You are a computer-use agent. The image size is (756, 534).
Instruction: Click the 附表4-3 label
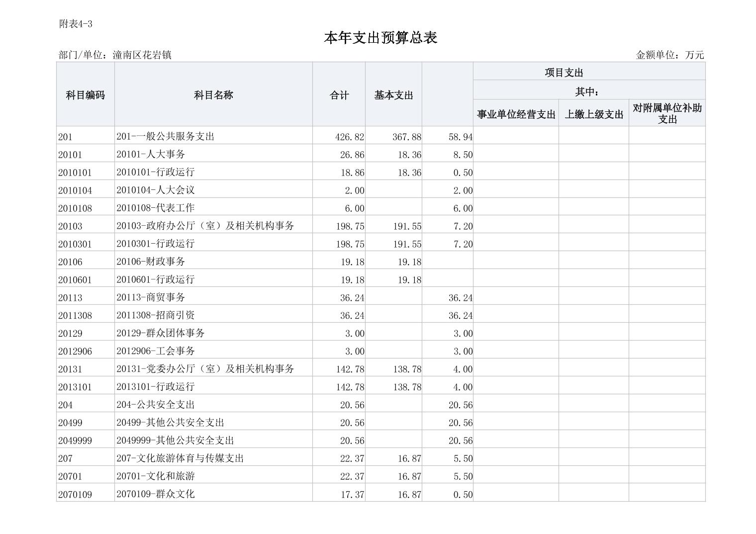[76, 24]
